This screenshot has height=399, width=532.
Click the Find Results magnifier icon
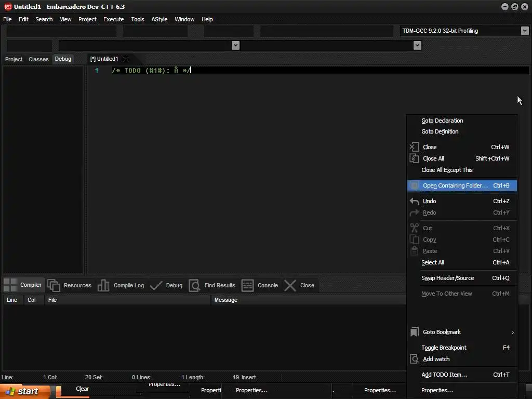tap(195, 285)
